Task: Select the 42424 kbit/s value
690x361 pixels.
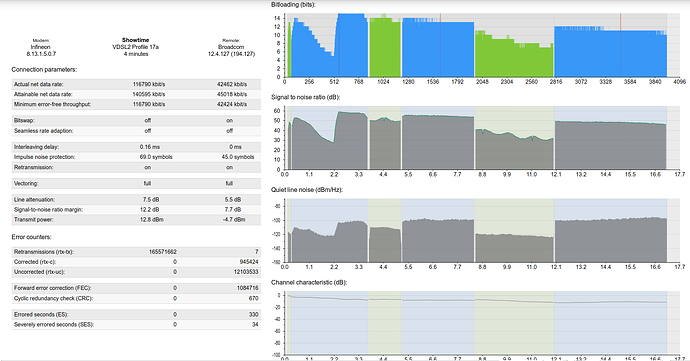Action: 232,104
